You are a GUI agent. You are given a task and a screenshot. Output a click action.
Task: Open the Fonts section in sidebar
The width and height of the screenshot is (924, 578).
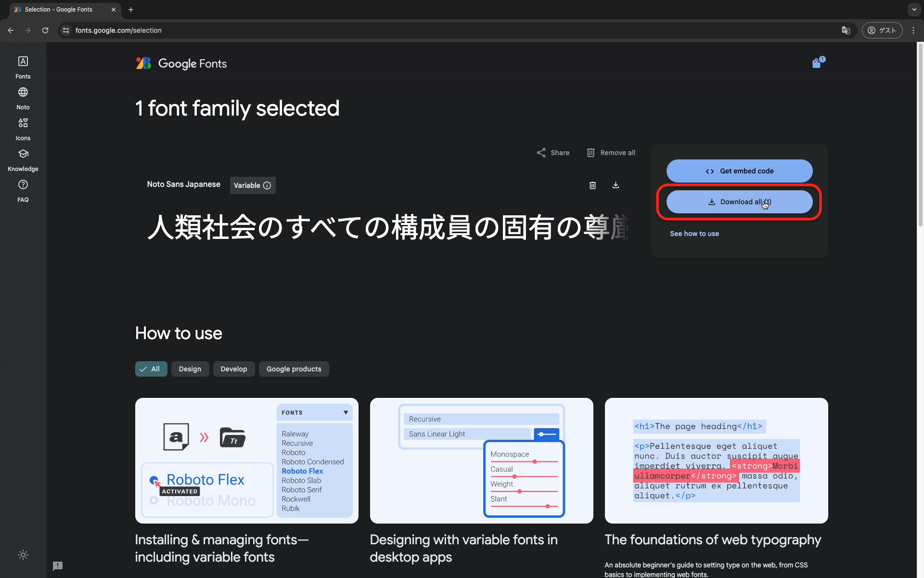[x=23, y=67]
